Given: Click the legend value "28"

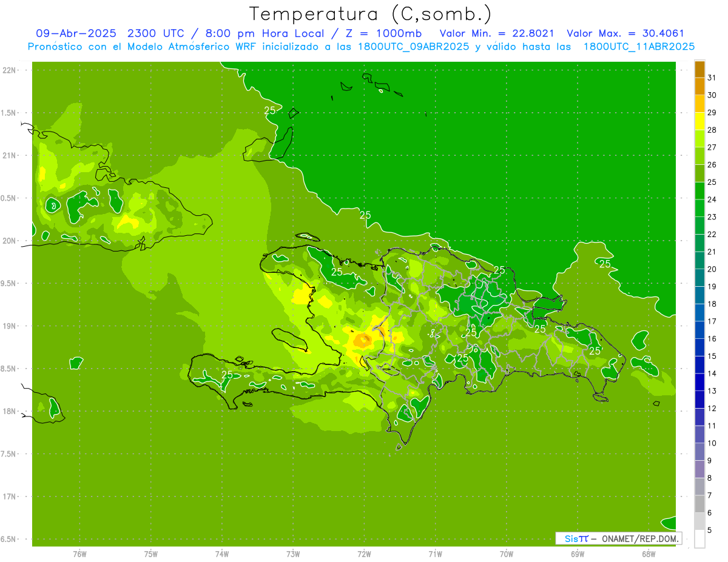Looking at the screenshot, I should click(x=712, y=130).
